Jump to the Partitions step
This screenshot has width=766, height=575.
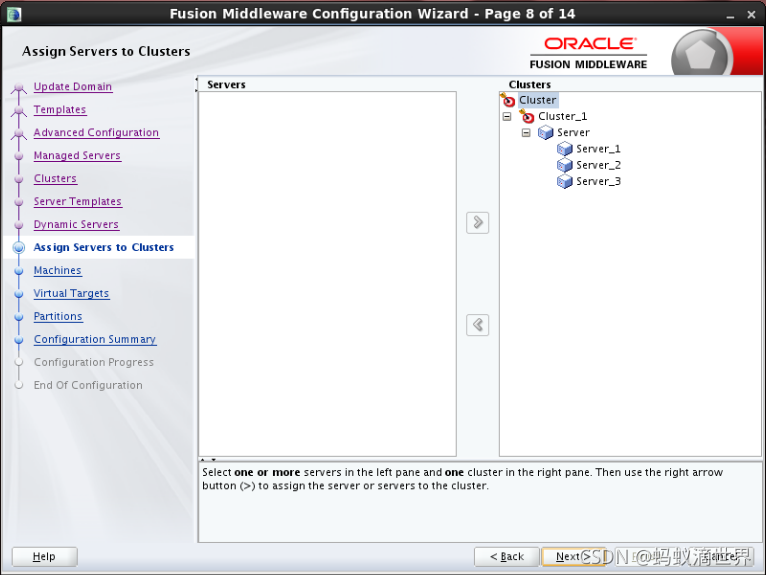click(x=58, y=316)
